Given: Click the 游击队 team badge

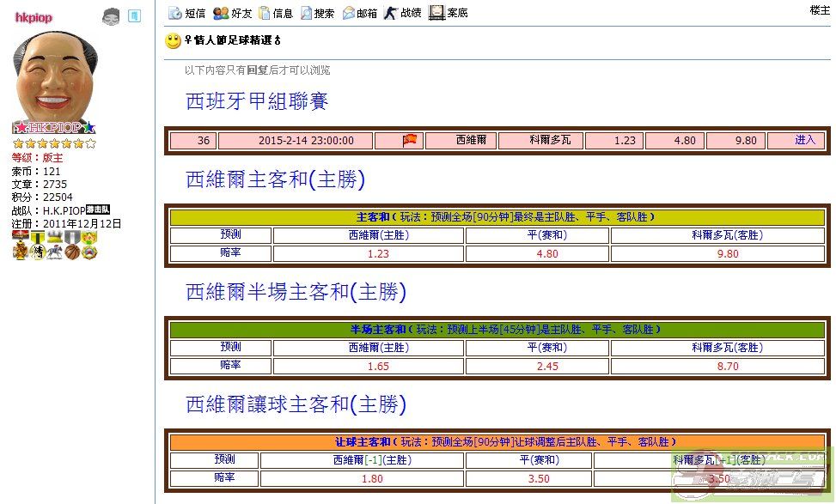Looking at the screenshot, I should pyautogui.click(x=98, y=209).
